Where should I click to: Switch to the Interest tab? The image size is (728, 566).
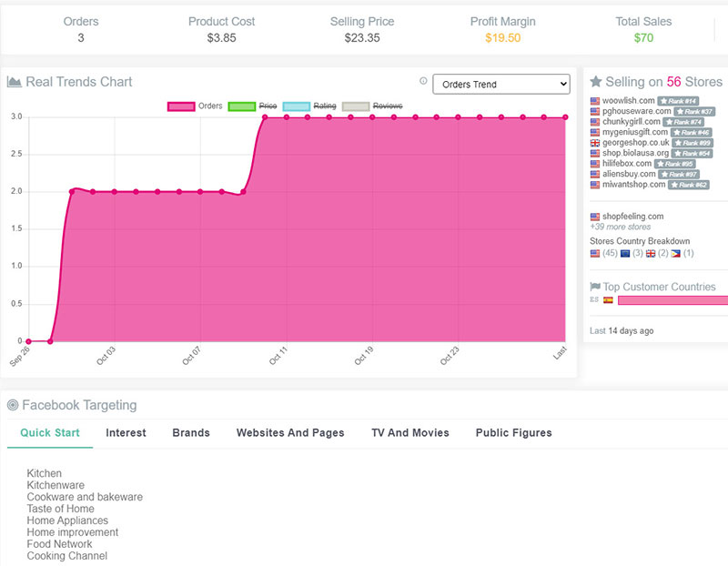coord(126,433)
